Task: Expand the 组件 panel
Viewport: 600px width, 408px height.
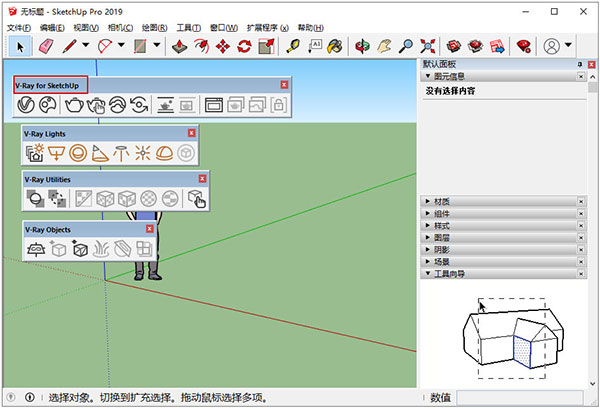Action: pos(427,213)
